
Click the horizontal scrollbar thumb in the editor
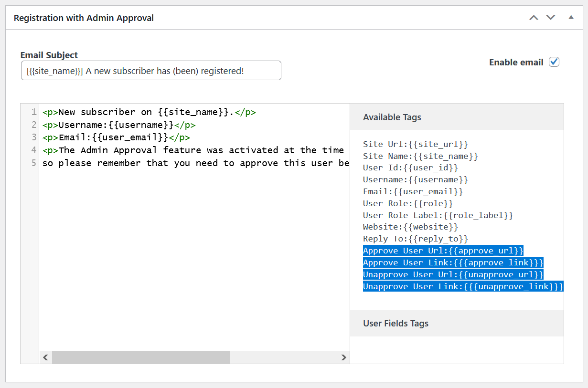pos(140,357)
